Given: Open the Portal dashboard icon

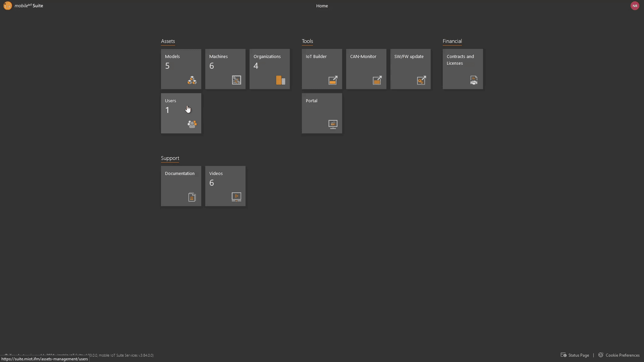Looking at the screenshot, I should coord(333,124).
